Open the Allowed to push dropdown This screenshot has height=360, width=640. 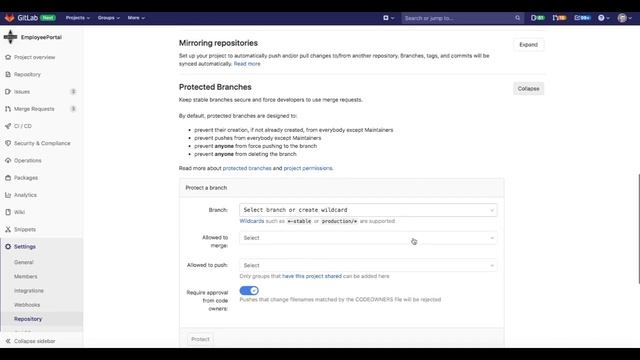click(368, 265)
